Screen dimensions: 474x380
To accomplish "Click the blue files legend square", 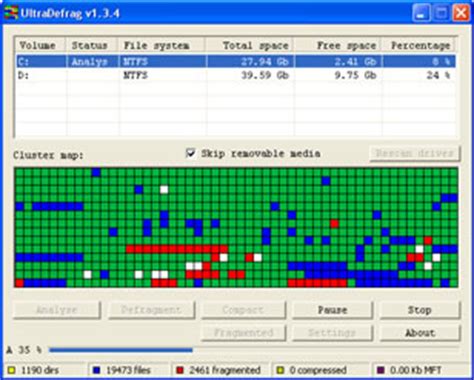I will [97, 370].
